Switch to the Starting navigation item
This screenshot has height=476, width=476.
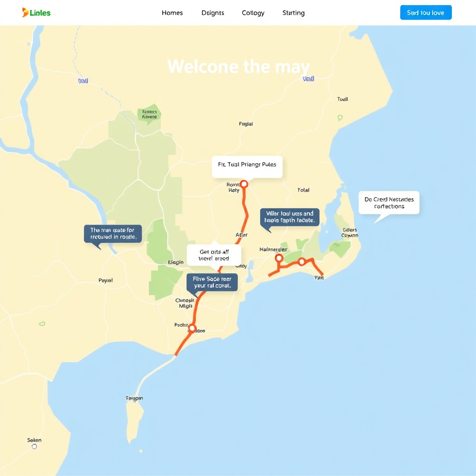point(293,13)
